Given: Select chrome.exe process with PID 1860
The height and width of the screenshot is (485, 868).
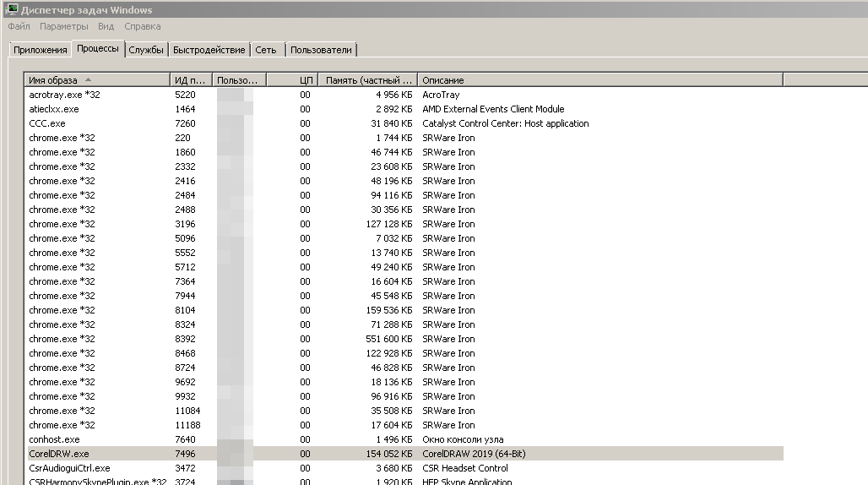Looking at the screenshot, I should pos(405,152).
